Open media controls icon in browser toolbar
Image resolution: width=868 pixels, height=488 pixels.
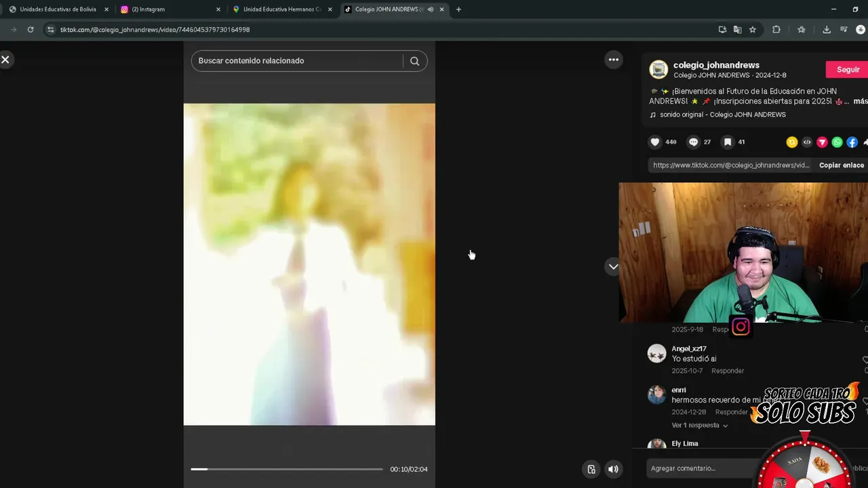(844, 30)
